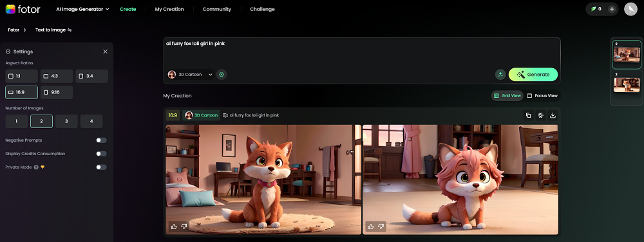The image size is (644, 242).
Task: Dislike the pink-haired fox image
Action: tap(381, 227)
